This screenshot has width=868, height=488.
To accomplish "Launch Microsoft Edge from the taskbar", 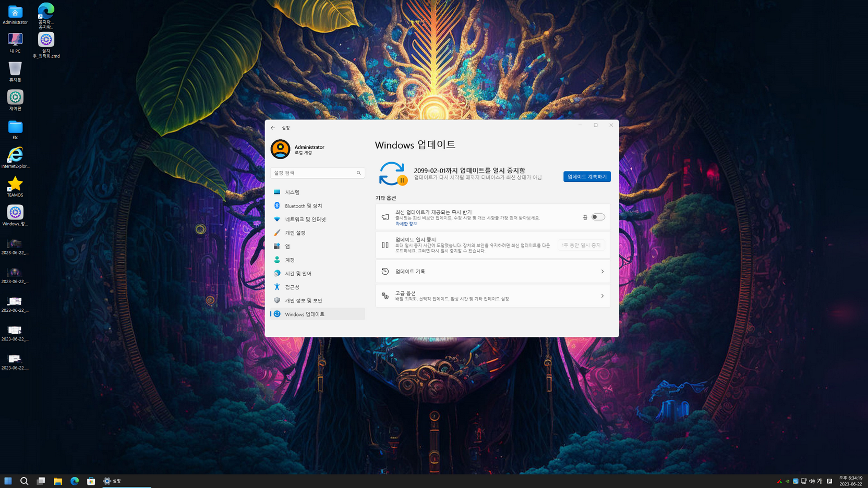I will (74, 481).
